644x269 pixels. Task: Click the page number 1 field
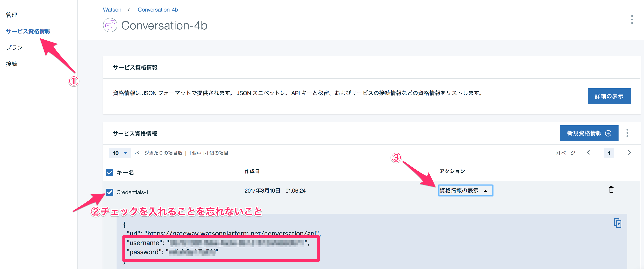(609, 153)
